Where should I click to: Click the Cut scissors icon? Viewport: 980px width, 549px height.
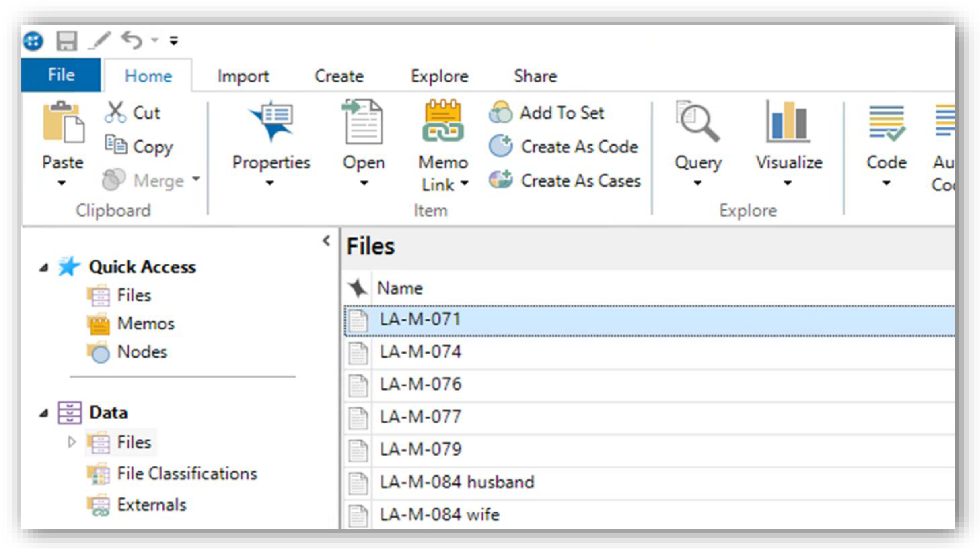[115, 112]
